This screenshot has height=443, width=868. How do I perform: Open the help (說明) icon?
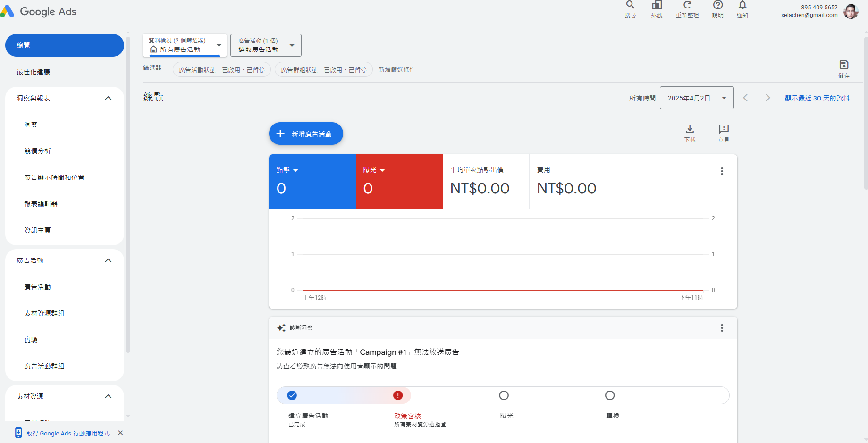tap(717, 9)
